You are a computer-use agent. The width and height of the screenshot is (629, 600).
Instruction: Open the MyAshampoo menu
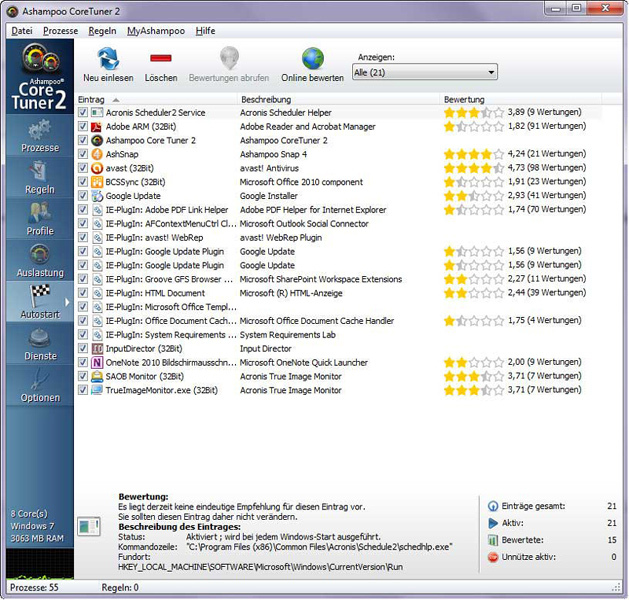(156, 31)
